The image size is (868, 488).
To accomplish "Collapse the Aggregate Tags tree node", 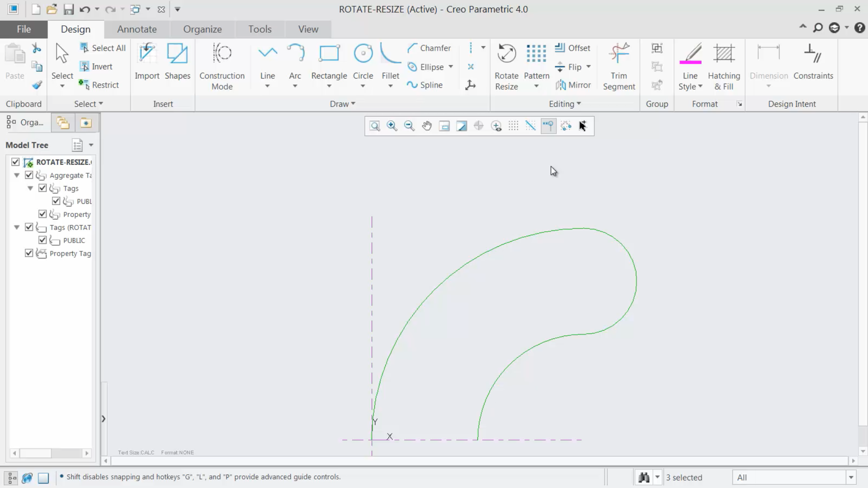I will [17, 175].
